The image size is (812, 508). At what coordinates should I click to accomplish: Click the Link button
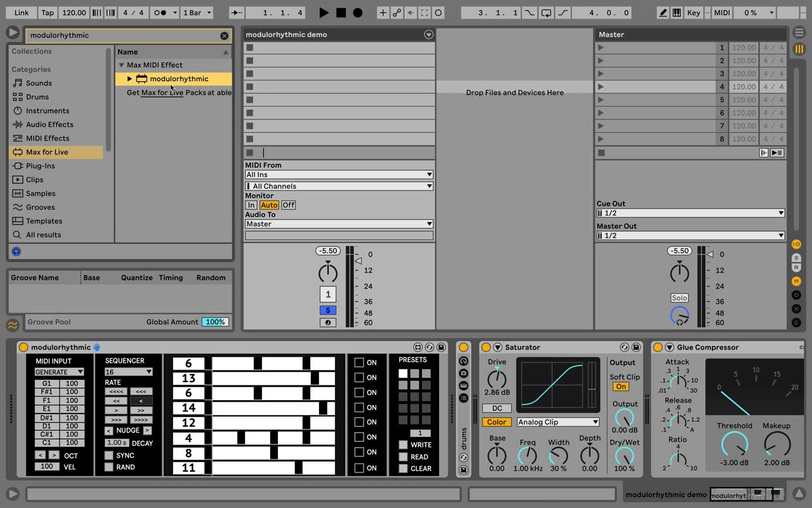click(22, 13)
